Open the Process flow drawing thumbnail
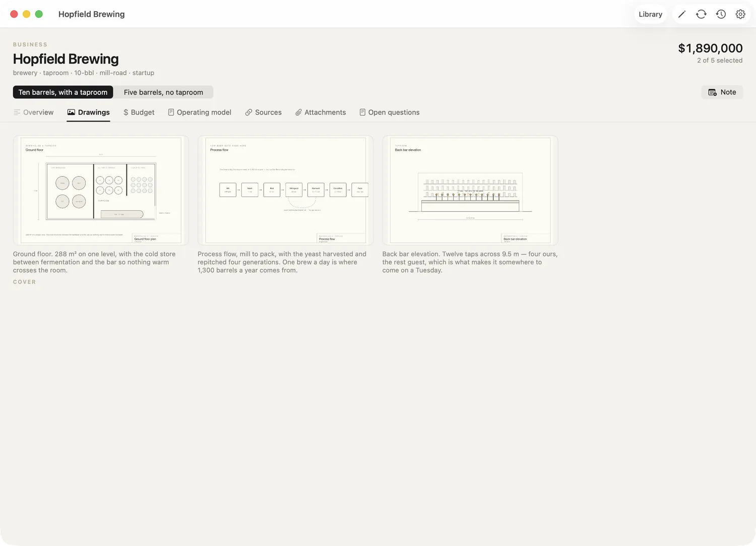 click(x=285, y=191)
